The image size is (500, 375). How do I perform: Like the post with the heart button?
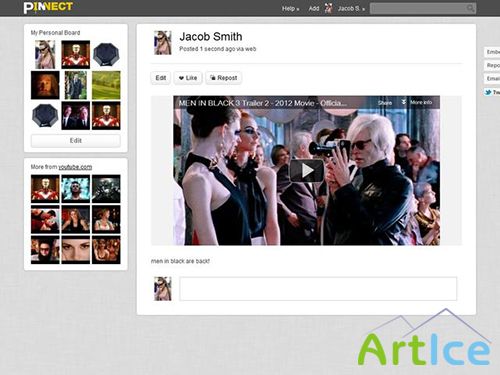coord(188,78)
